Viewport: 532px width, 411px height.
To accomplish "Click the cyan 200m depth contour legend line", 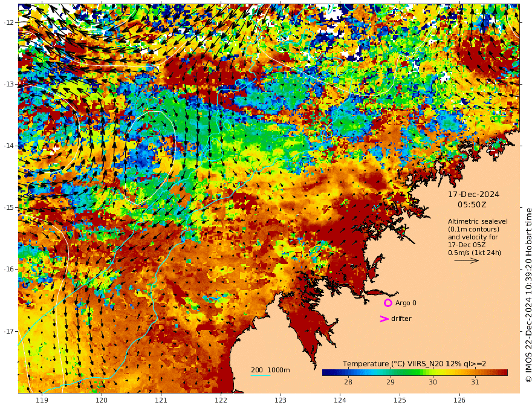I will click(261, 375).
